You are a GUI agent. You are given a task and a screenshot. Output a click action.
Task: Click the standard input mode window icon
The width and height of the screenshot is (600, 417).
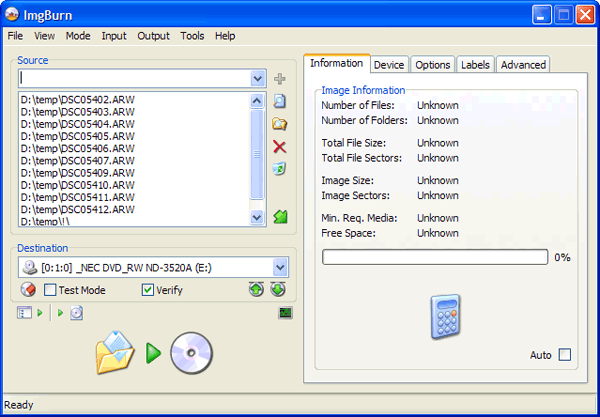(24, 313)
